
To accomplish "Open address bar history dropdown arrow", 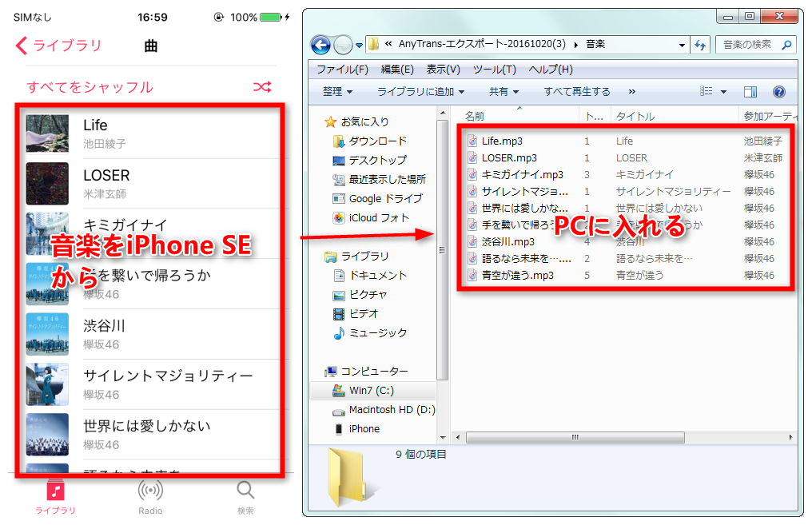I will pyautogui.click(x=682, y=45).
